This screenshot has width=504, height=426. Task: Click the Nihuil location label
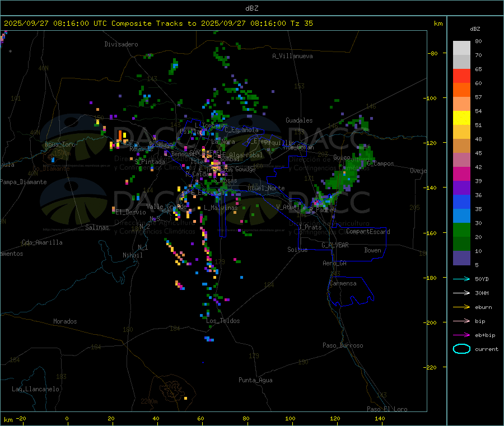coord(132,255)
